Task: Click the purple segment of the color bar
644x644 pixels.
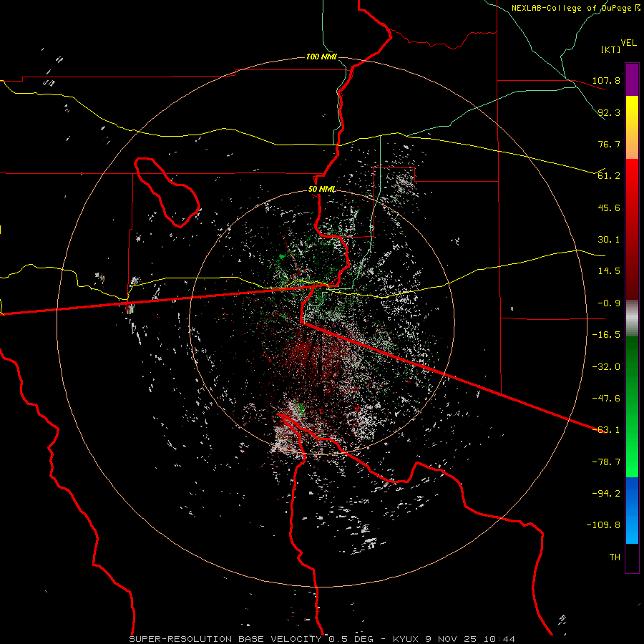Action: [632, 79]
